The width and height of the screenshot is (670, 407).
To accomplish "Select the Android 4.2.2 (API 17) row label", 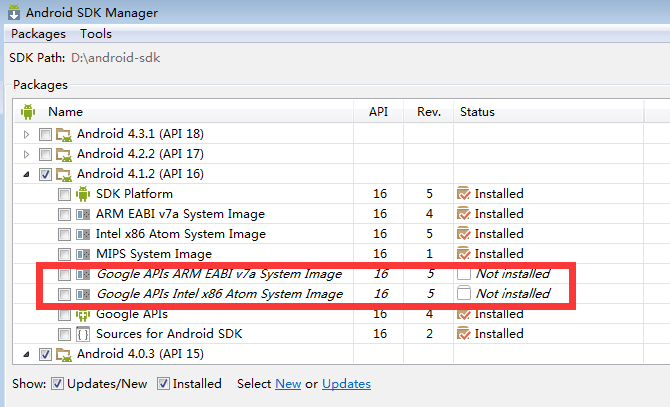I will click(140, 154).
